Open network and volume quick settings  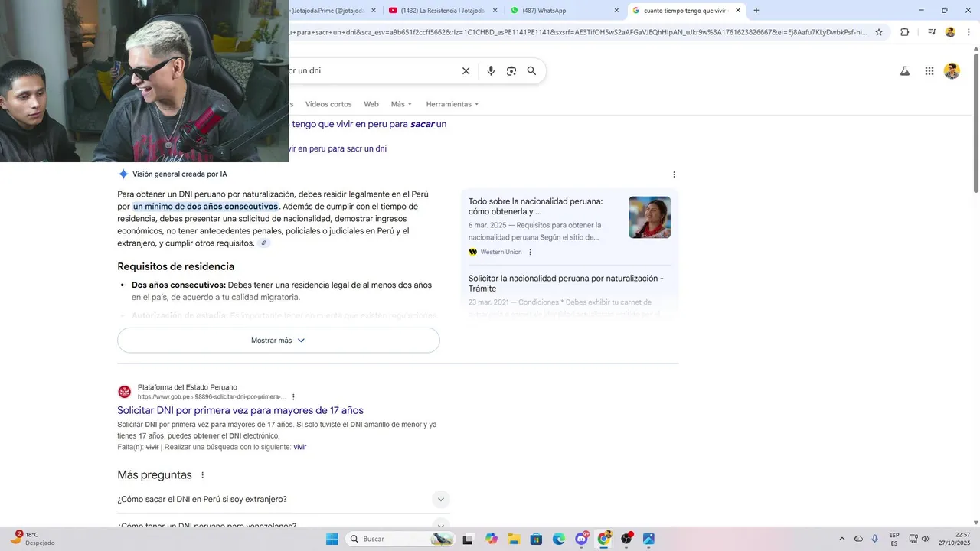coord(919,539)
